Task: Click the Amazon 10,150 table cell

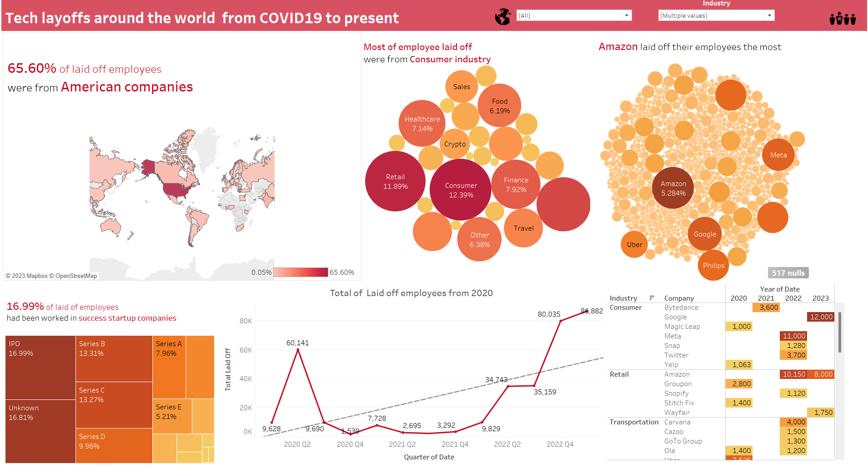Action: [x=793, y=374]
